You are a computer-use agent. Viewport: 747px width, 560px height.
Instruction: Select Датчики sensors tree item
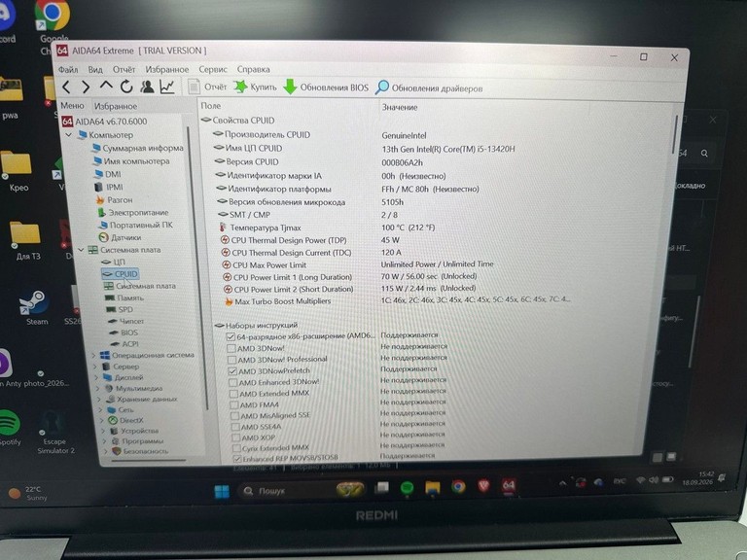121,237
